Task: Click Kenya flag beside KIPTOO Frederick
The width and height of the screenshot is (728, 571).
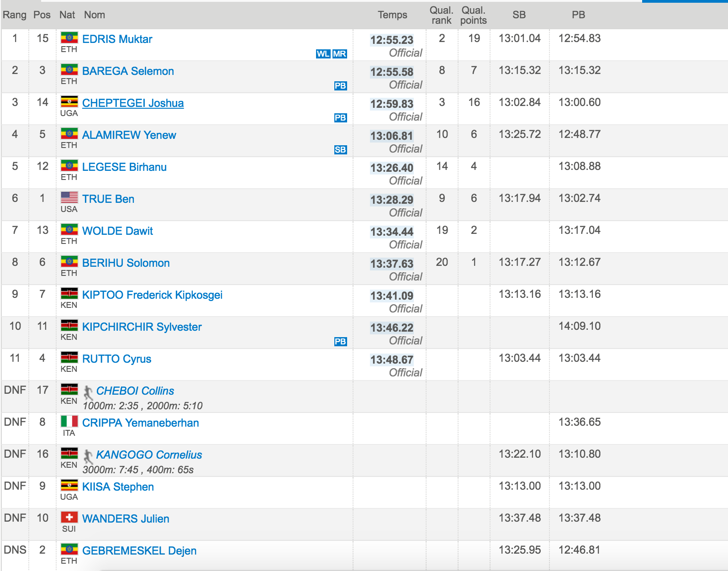Action: click(69, 293)
